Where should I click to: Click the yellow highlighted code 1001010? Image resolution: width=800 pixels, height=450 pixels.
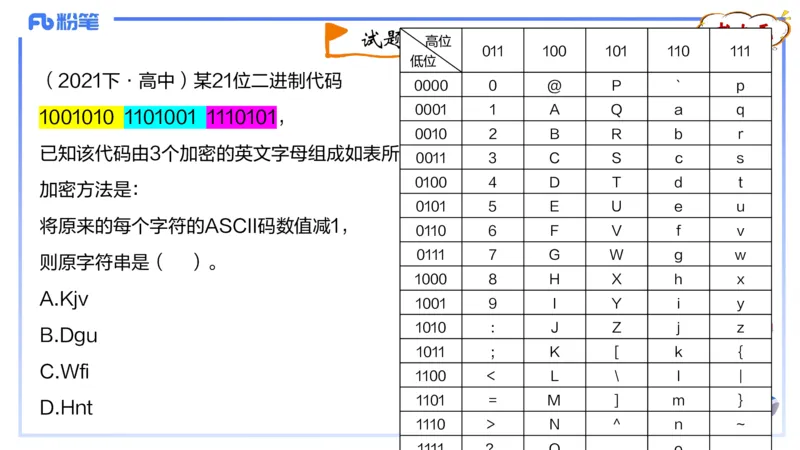click(81, 117)
